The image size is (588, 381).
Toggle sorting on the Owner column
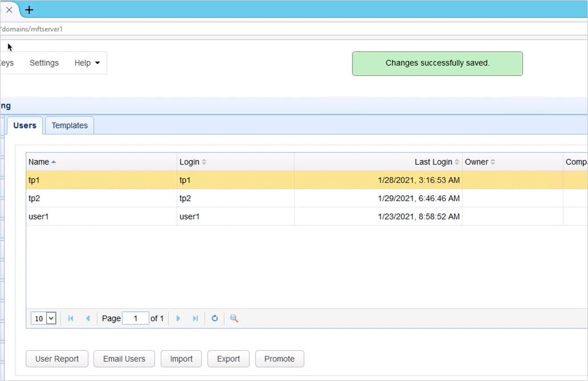(477, 162)
